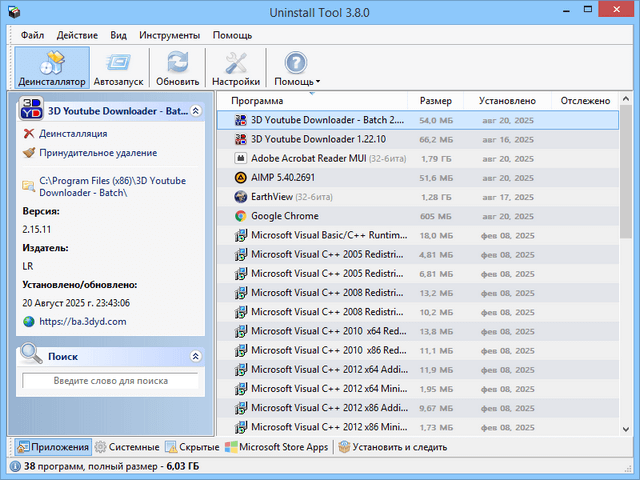
Task: Open the Деинсталлятор toolbar section
Action: (x=52, y=68)
